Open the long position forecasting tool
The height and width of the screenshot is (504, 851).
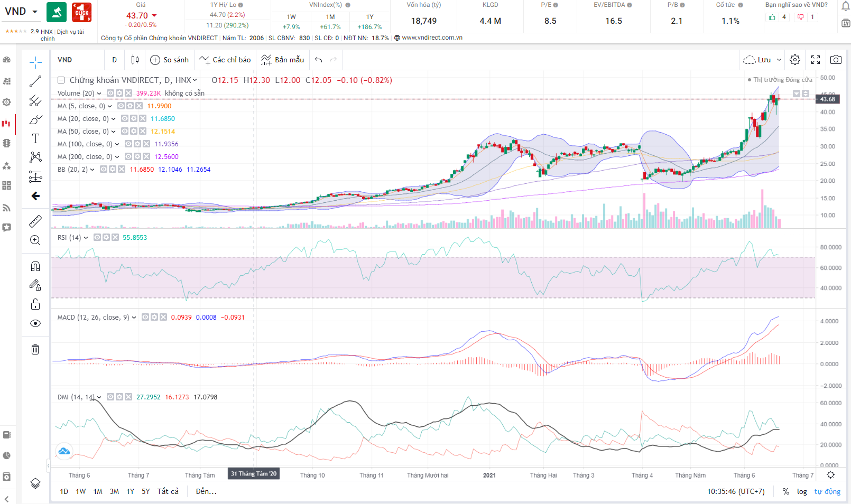tap(35, 176)
